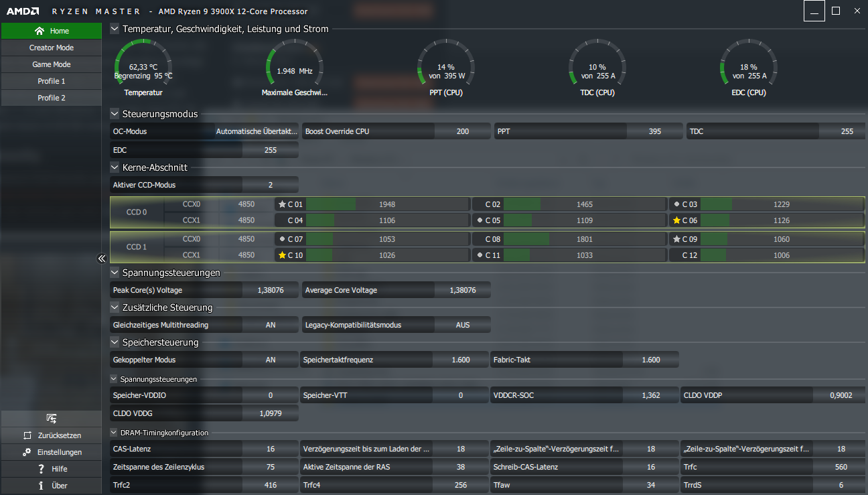The height and width of the screenshot is (495, 868).
Task: Click the CLDO VDDG value 1,0979
Action: (271, 413)
